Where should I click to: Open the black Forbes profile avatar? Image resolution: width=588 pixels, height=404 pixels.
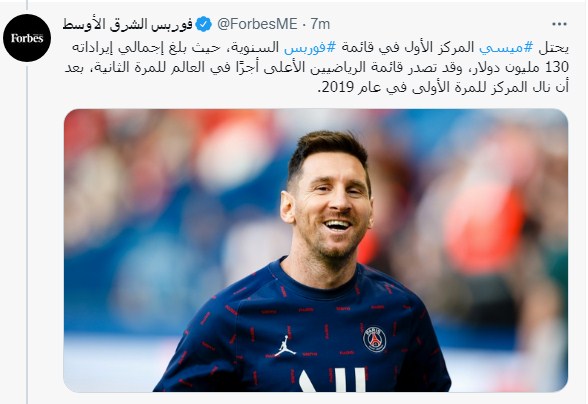click(x=27, y=38)
